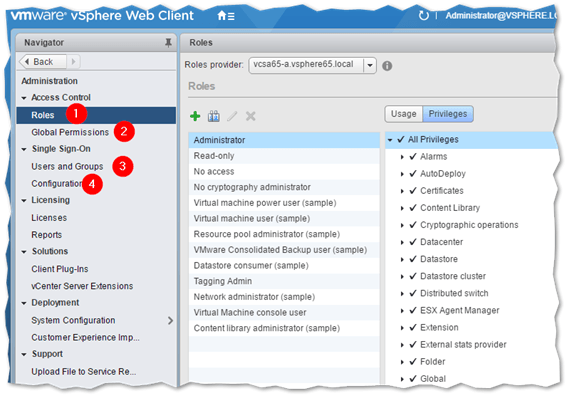Expand the Cryptographic operations node
This screenshot has width=567, height=396.
coord(402,225)
